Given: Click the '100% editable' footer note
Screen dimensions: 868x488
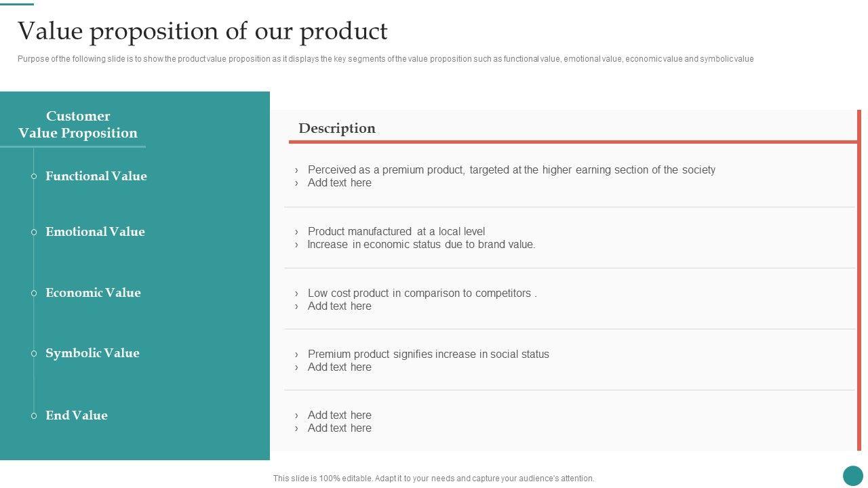Looking at the screenshot, I should click(433, 479).
